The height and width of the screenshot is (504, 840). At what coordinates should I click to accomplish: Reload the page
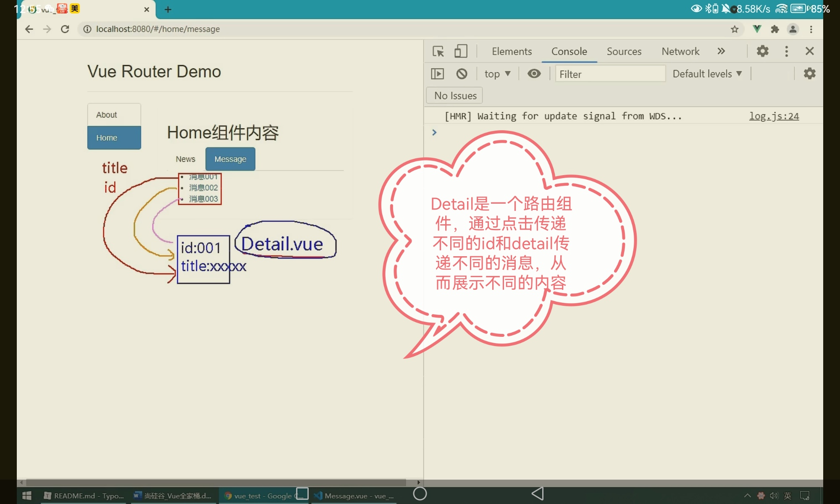[65, 29]
